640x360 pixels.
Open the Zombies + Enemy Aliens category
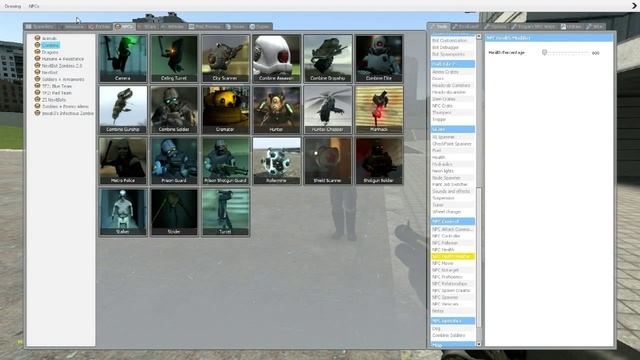tap(65, 107)
